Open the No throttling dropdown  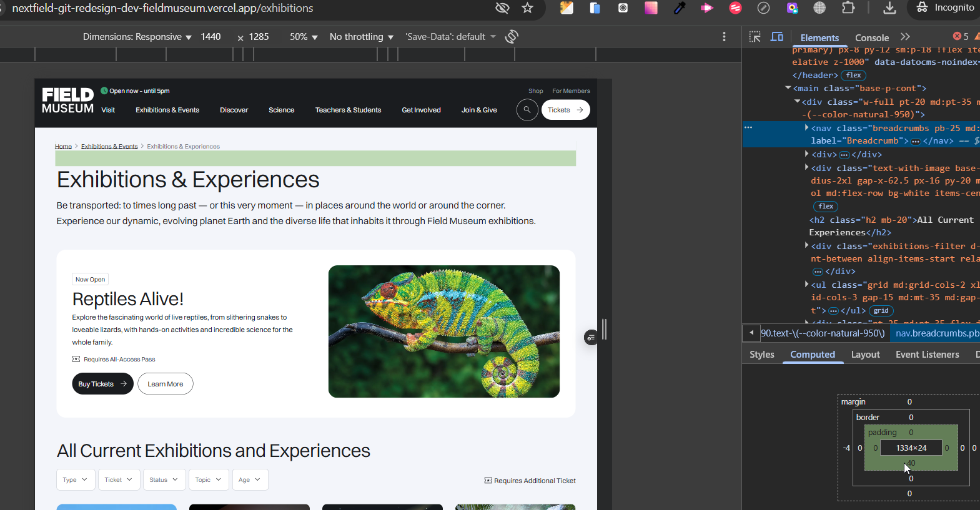coord(361,37)
